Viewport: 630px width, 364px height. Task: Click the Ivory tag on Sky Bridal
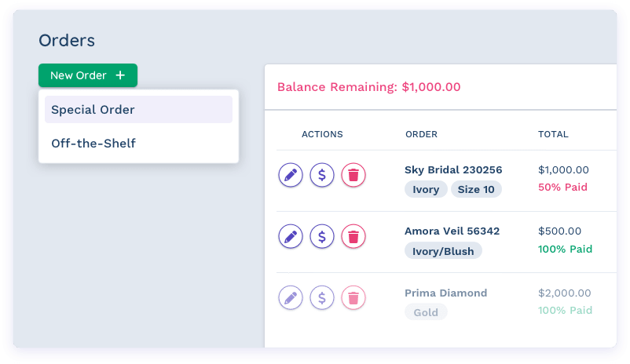point(426,189)
